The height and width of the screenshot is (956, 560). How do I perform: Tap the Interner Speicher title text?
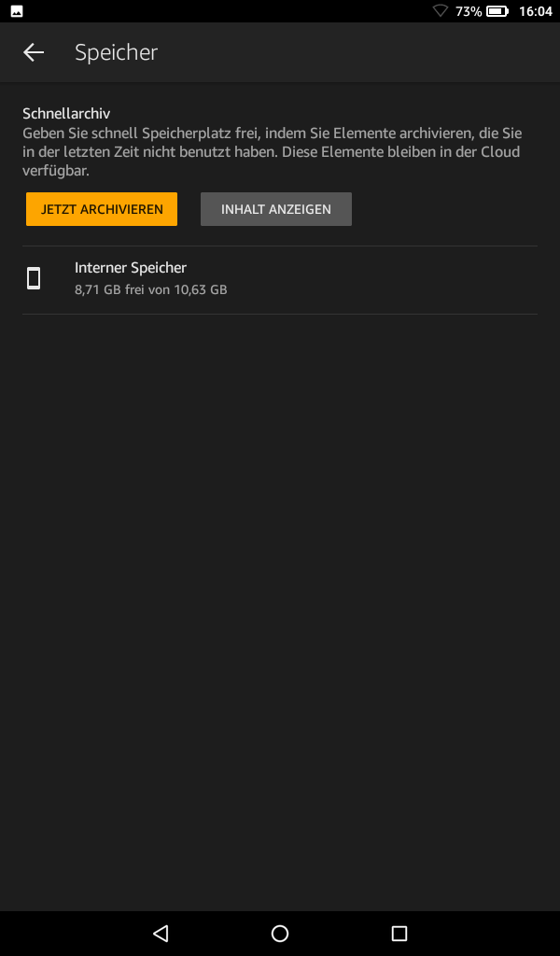pyautogui.click(x=131, y=268)
